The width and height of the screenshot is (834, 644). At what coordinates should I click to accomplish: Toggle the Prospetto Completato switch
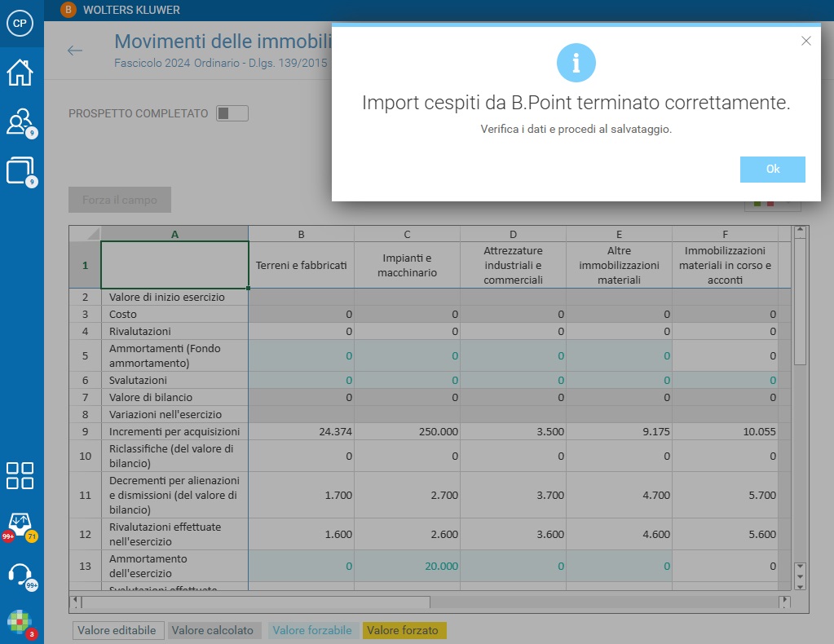pos(232,113)
